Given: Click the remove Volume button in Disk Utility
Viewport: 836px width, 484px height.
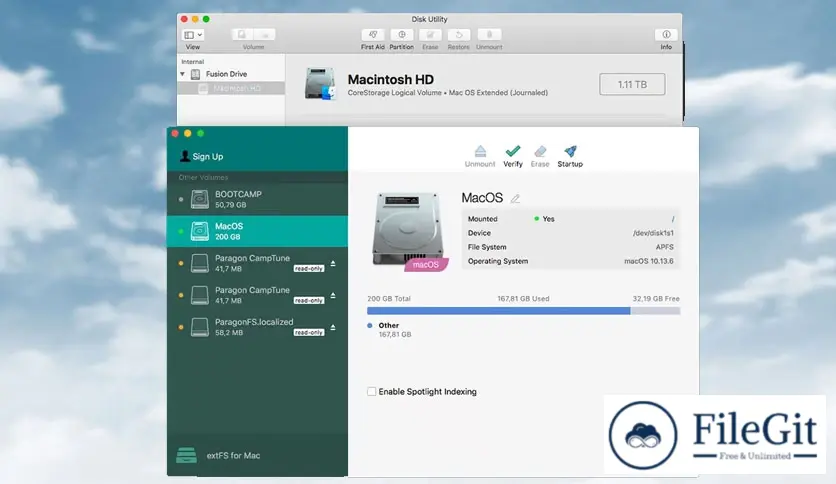Looking at the screenshot, I should click(264, 35).
